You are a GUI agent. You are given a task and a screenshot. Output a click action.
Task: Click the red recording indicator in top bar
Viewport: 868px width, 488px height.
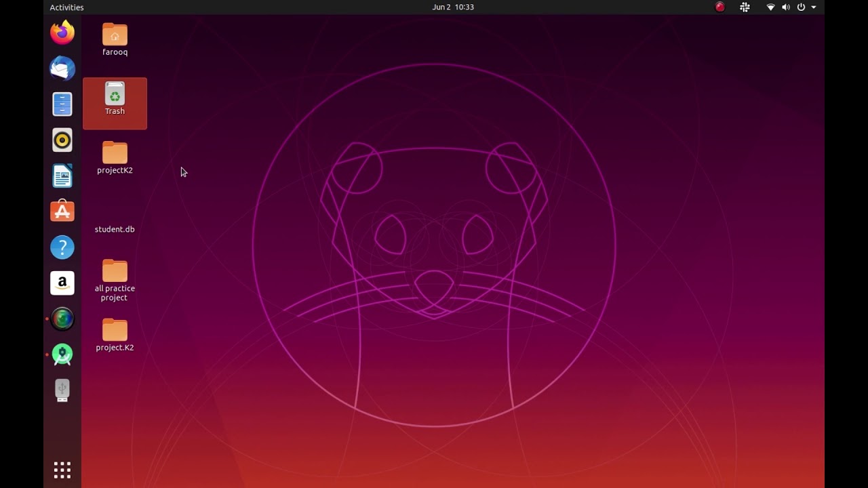[x=720, y=7]
